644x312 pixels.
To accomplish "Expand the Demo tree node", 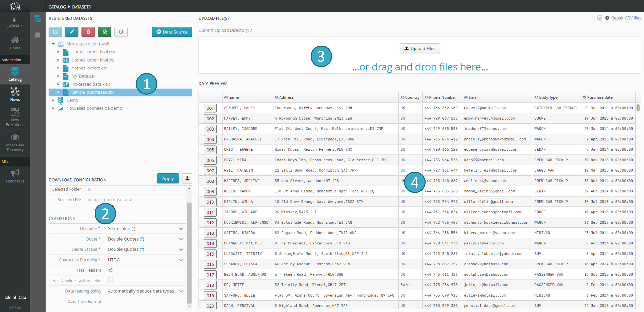I will click(53, 100).
